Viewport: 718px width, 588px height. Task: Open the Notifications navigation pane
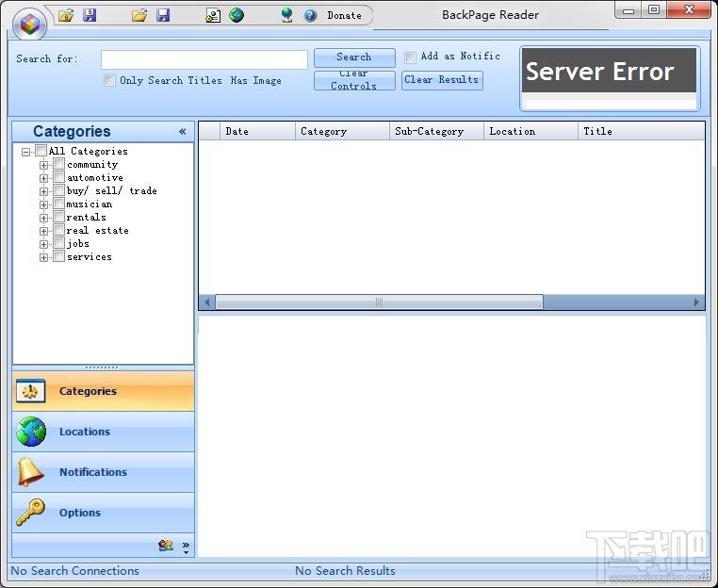click(103, 472)
